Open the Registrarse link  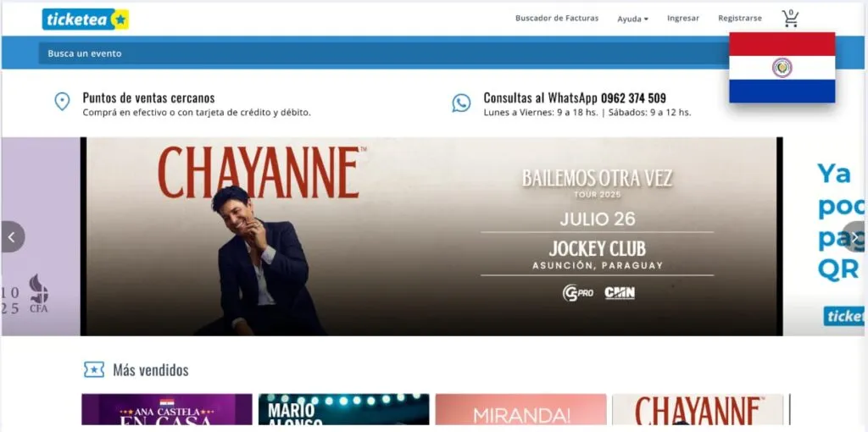[739, 19]
